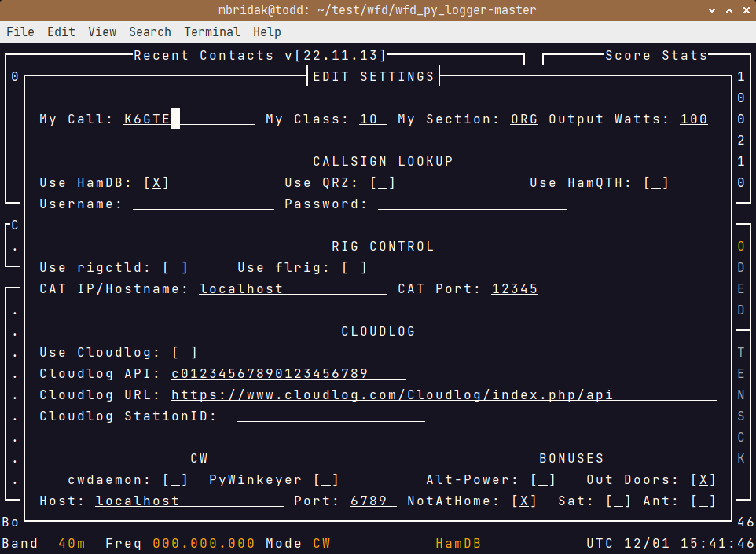Toggle the cwdaemon checkbox
The height and width of the screenshot is (554, 756).
coord(175,480)
